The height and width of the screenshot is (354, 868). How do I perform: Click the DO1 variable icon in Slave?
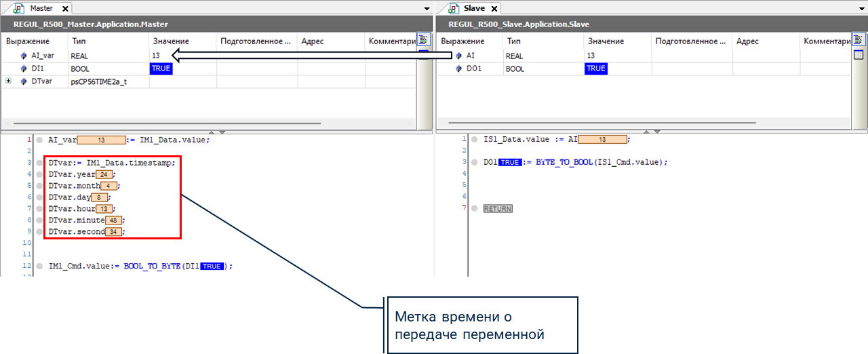point(458,68)
